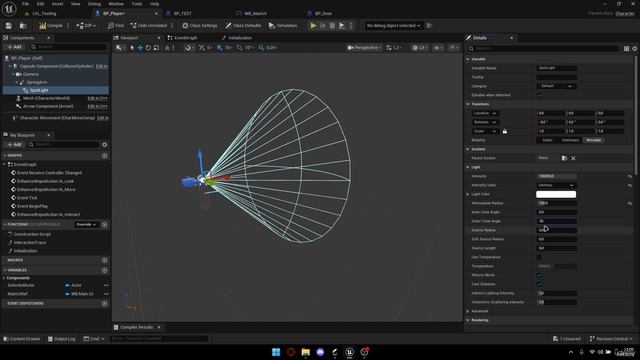640x360 pixels.
Task: Open the Tools menu
Action: [137, 4]
